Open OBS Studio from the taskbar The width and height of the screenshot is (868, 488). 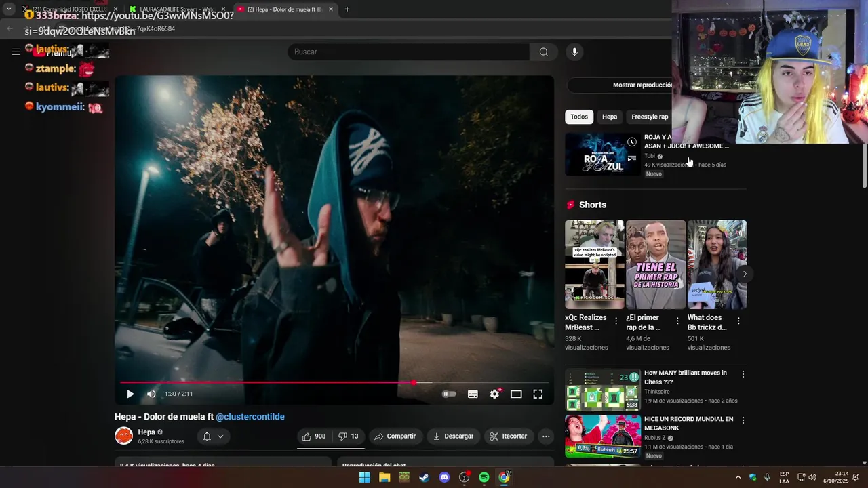pyautogui.click(x=465, y=477)
